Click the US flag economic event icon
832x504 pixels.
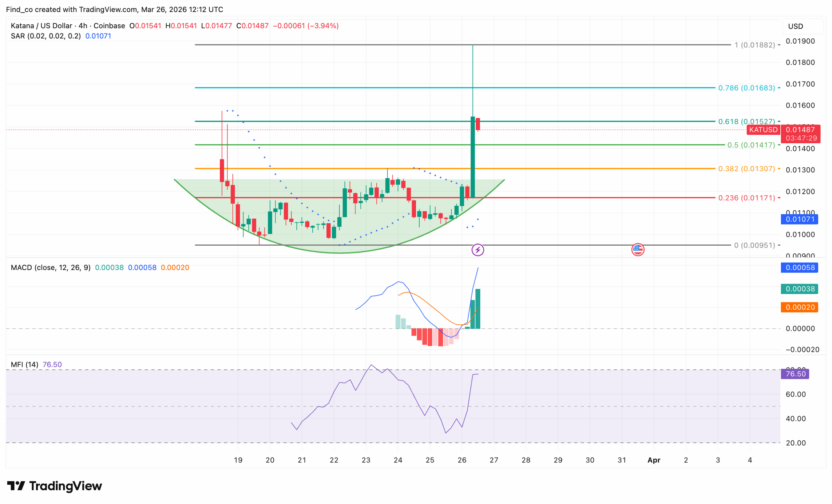638,250
